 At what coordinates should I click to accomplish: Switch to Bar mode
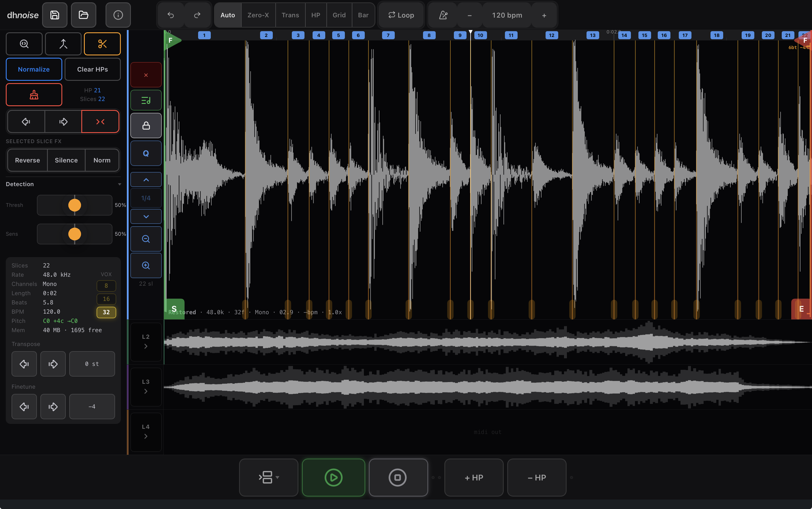pyautogui.click(x=363, y=15)
